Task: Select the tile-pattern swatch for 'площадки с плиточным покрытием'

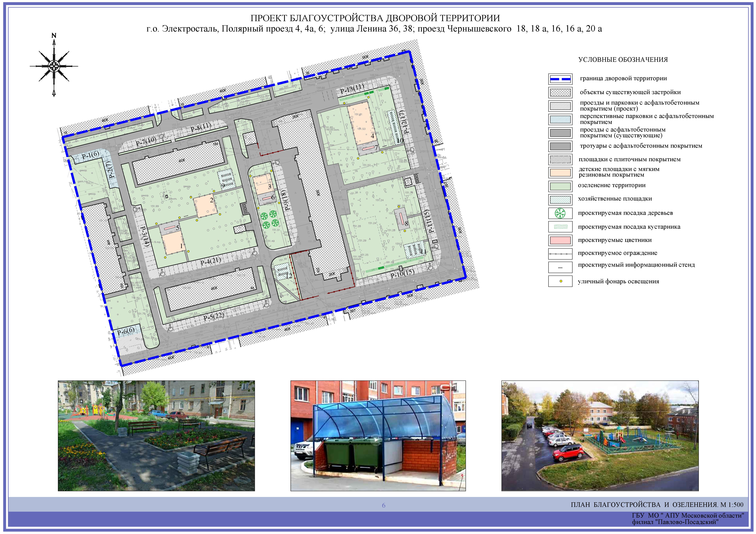Action: [560, 160]
